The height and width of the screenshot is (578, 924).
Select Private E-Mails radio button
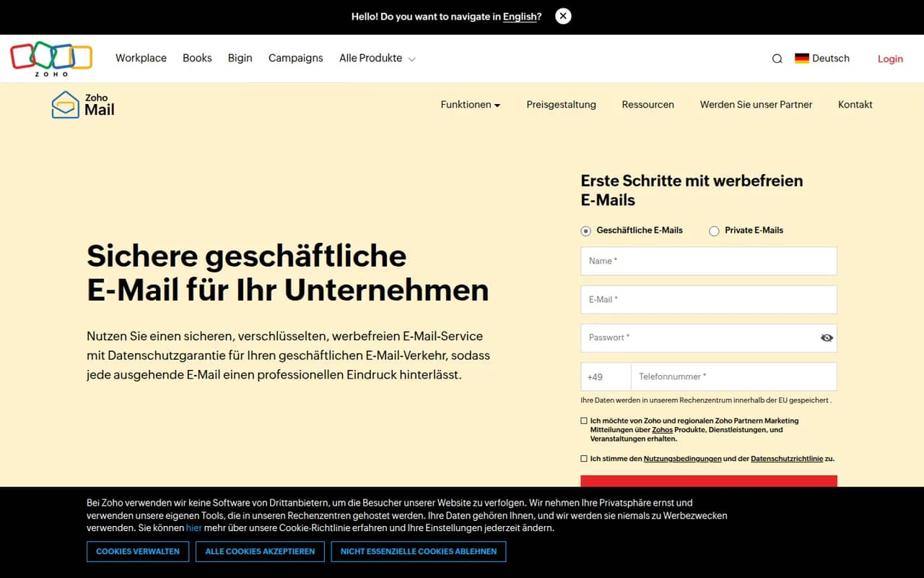tap(714, 231)
